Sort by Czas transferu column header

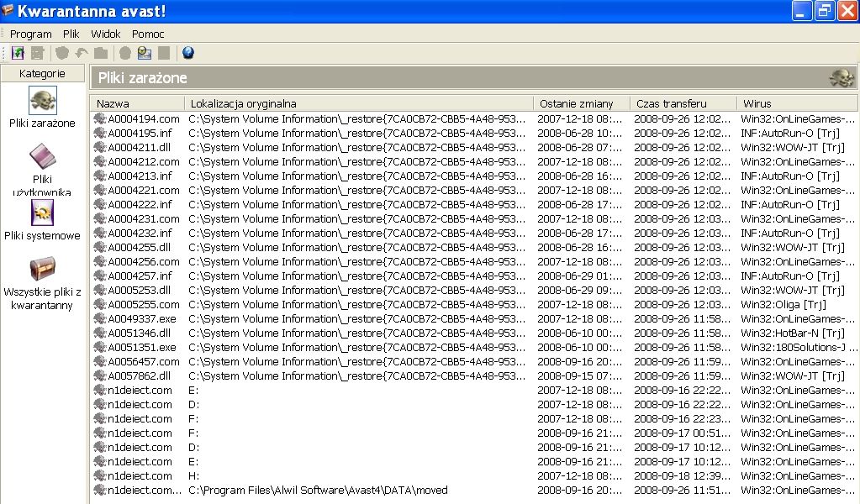point(683,103)
